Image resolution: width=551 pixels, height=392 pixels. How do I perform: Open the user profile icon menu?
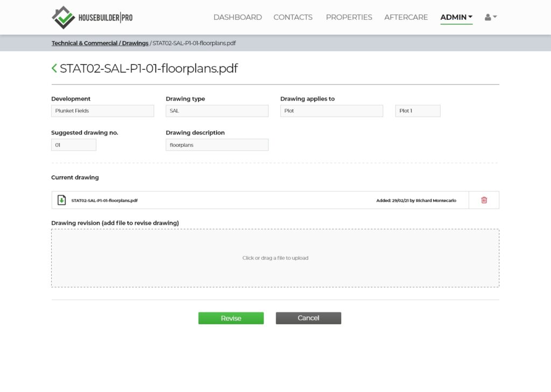(x=490, y=17)
